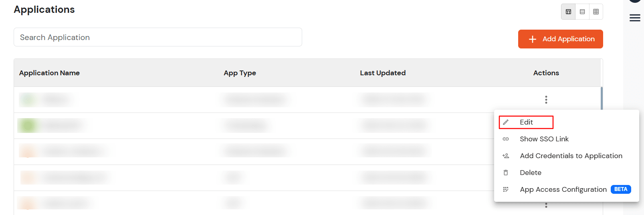Click the Add Application button

pyautogui.click(x=560, y=39)
